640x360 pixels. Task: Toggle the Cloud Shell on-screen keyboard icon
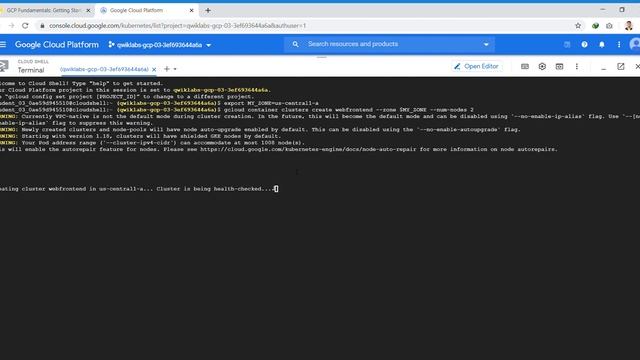click(525, 66)
